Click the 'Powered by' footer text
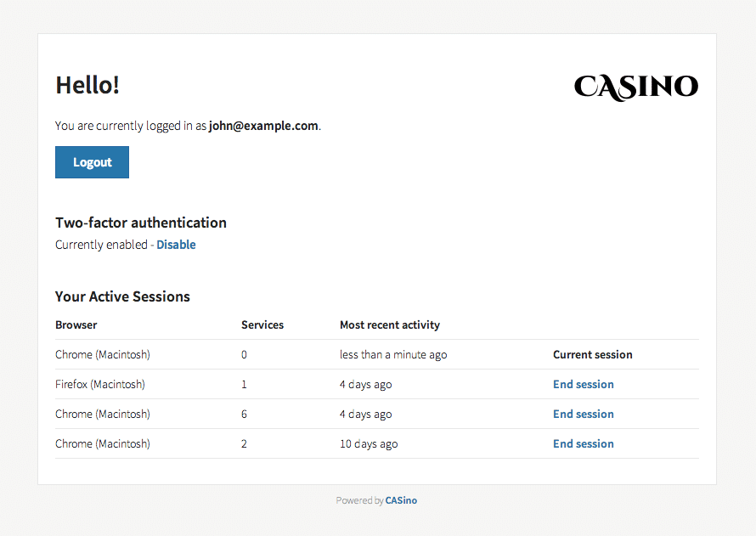The image size is (756, 536). [x=359, y=500]
